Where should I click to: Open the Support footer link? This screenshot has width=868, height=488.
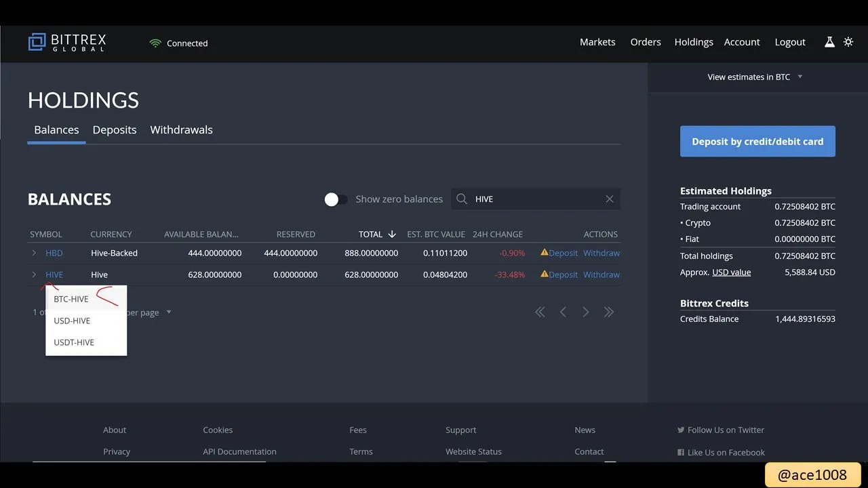(x=461, y=430)
